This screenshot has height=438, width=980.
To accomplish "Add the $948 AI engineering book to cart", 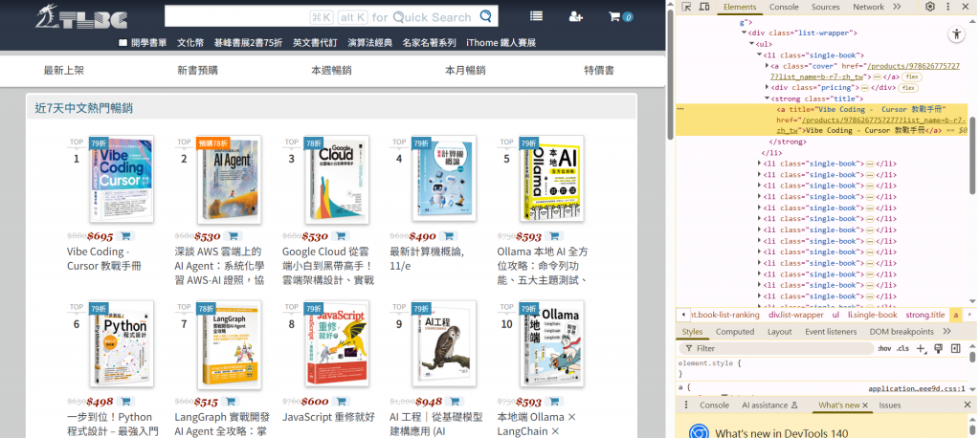I will (455, 402).
